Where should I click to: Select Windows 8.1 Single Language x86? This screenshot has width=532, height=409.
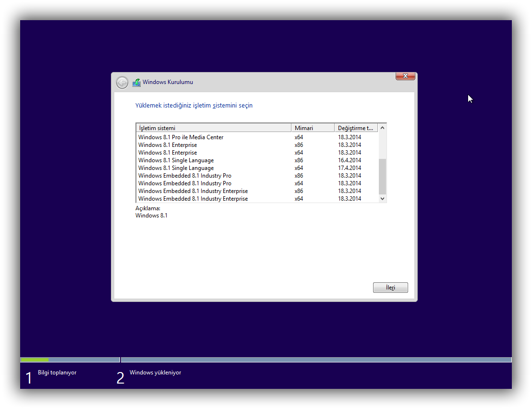(257, 160)
